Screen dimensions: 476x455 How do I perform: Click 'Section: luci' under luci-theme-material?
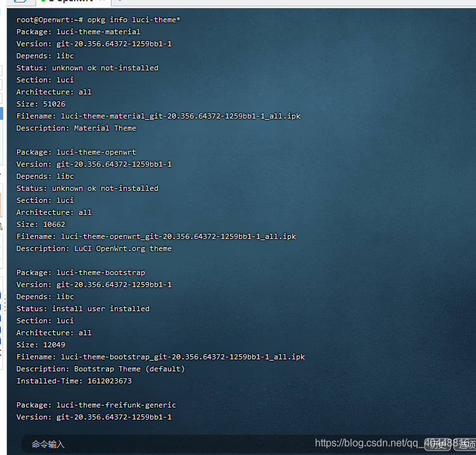pyautogui.click(x=45, y=80)
